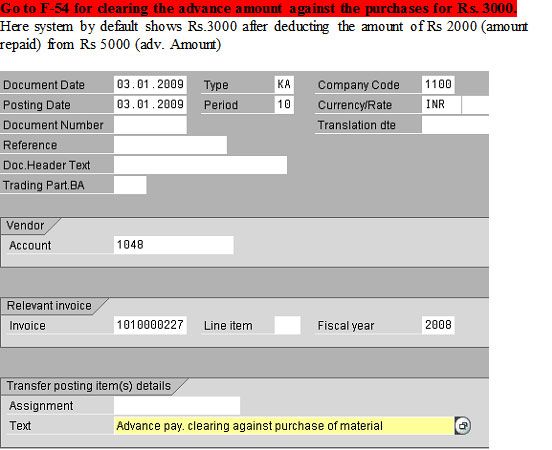Open the long text editor icon beside Text field

click(x=463, y=426)
